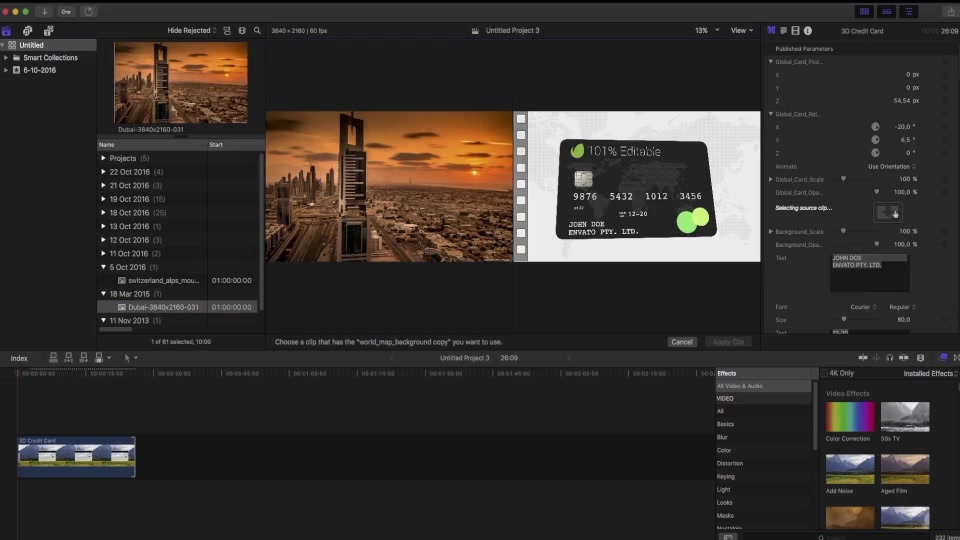960x540 pixels.
Task: Open the viewer View dropdown
Action: [x=742, y=31]
